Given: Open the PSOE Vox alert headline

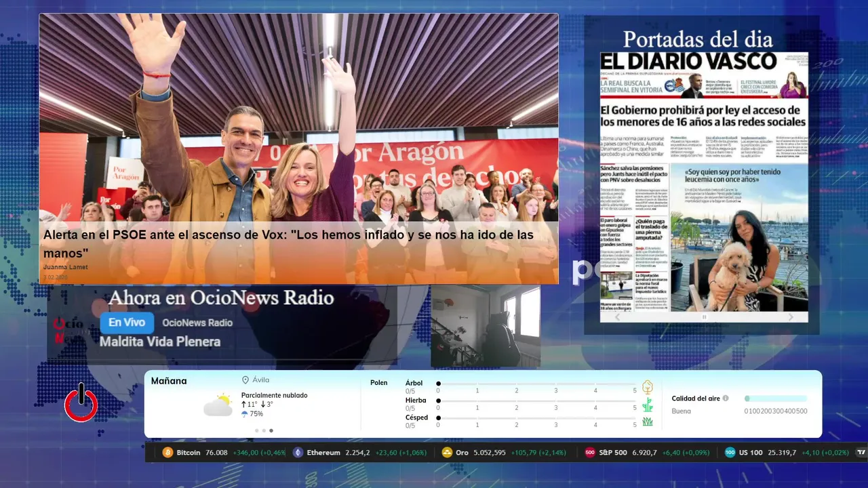Looking at the screenshot, I should point(288,244).
